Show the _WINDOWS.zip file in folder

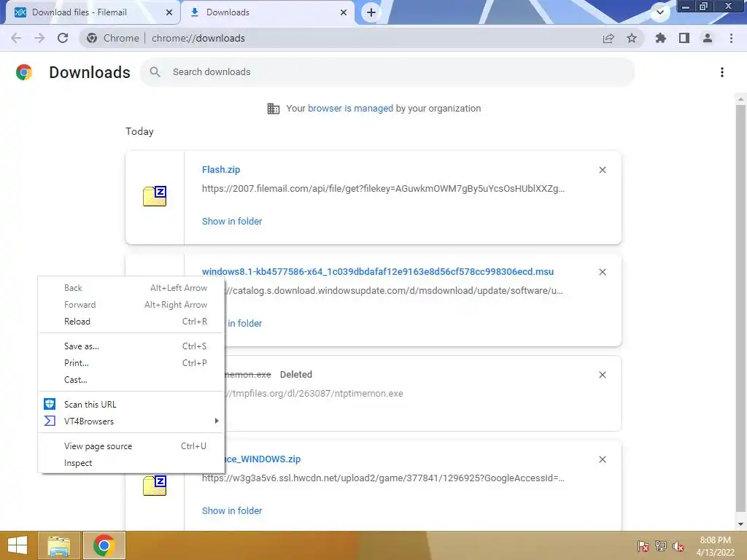point(232,511)
